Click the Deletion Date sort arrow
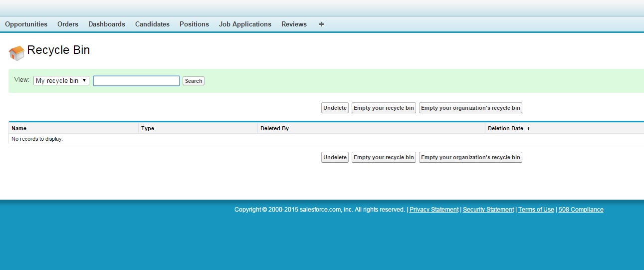The height and width of the screenshot is (270, 644). click(x=528, y=128)
